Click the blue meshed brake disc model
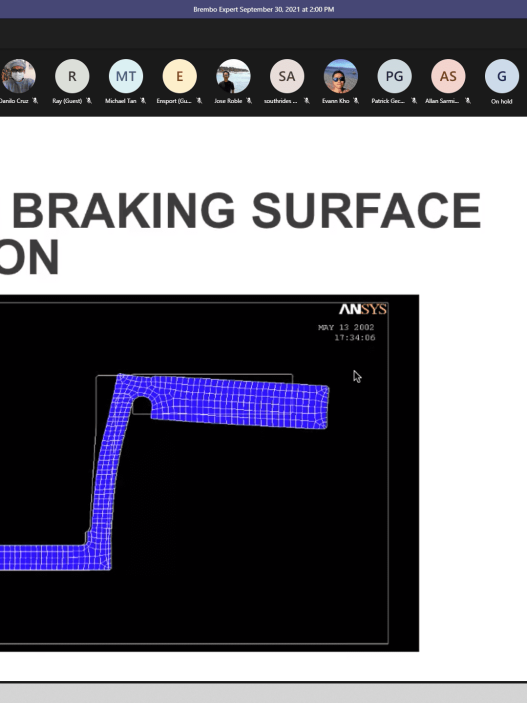The height and width of the screenshot is (703, 527). 165,471
